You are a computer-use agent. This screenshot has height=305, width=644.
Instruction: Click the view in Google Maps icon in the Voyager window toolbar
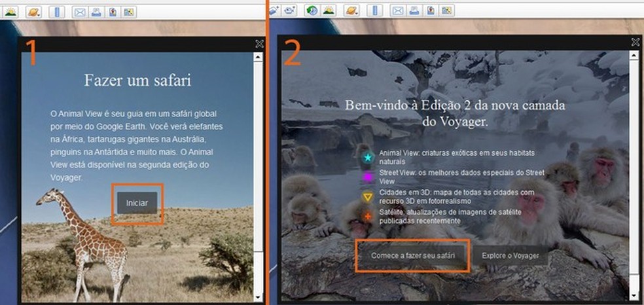click(x=447, y=10)
